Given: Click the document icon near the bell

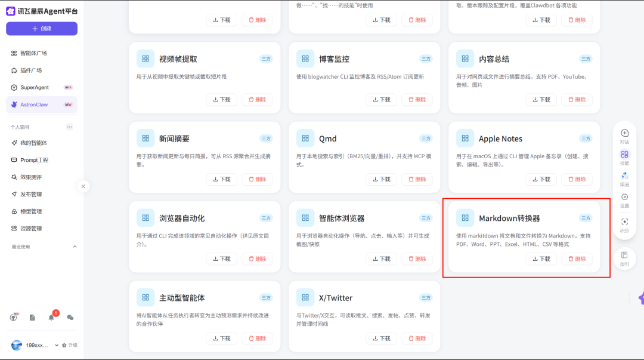Looking at the screenshot, I should tap(32, 317).
